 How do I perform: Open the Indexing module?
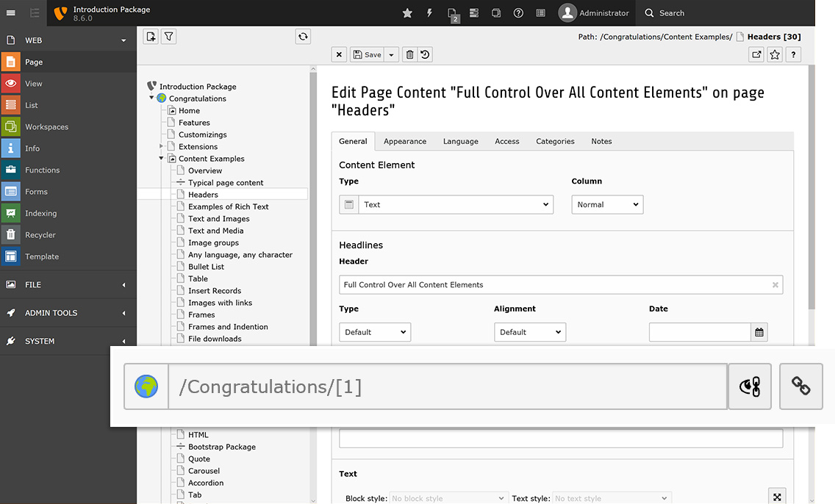(x=68, y=213)
